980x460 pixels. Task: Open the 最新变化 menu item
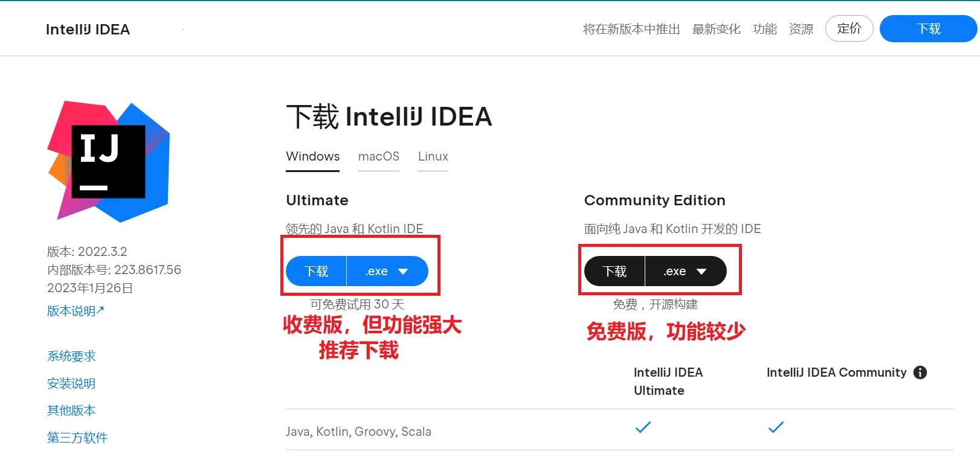click(x=716, y=29)
